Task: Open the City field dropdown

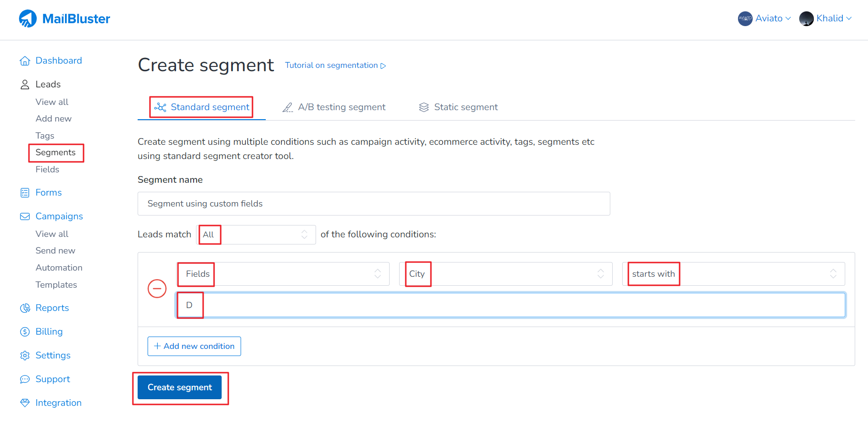Action: click(x=505, y=274)
